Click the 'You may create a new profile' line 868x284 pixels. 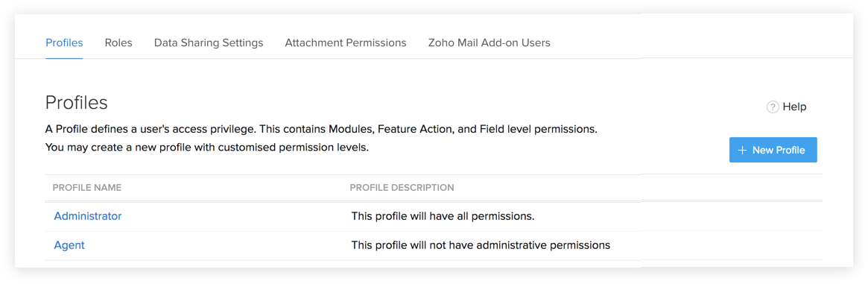[x=206, y=148]
